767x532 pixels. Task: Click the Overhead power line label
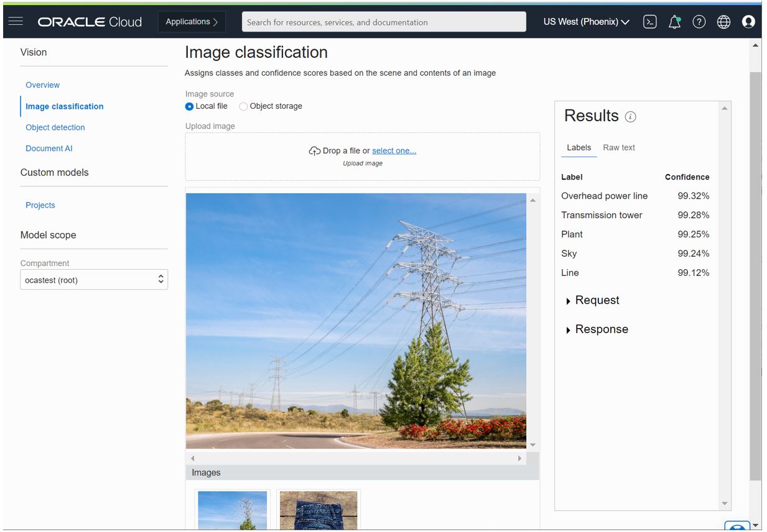tap(604, 196)
